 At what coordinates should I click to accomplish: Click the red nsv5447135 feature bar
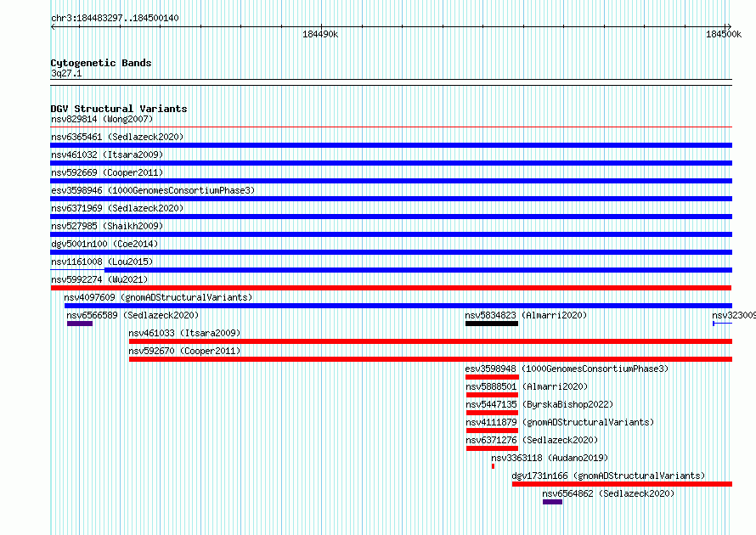492,413
